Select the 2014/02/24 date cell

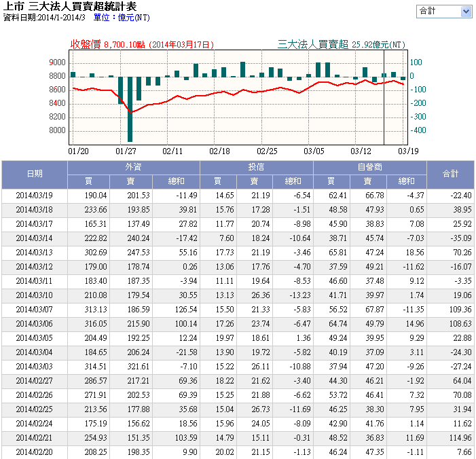coord(35,424)
